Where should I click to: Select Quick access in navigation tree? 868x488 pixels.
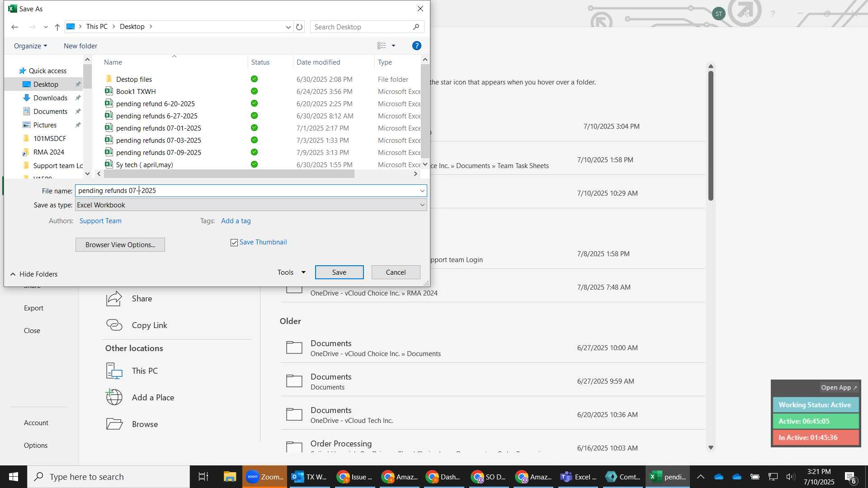coord(47,71)
